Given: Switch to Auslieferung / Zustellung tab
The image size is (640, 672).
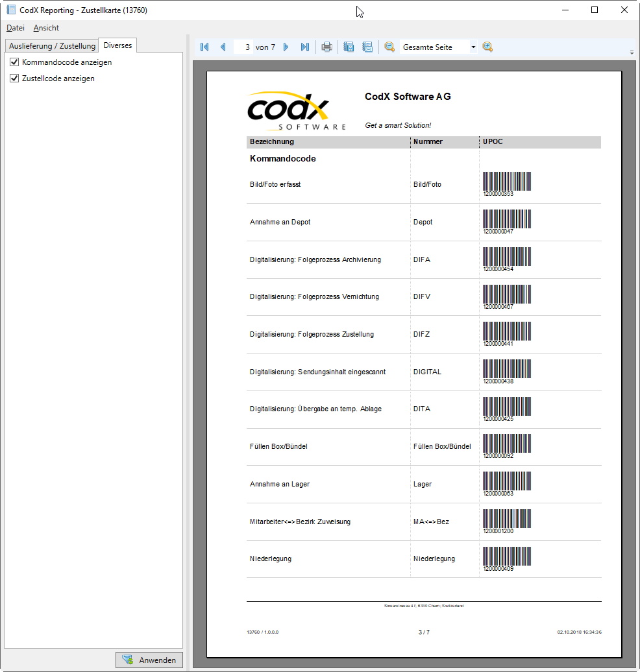Looking at the screenshot, I should point(52,46).
